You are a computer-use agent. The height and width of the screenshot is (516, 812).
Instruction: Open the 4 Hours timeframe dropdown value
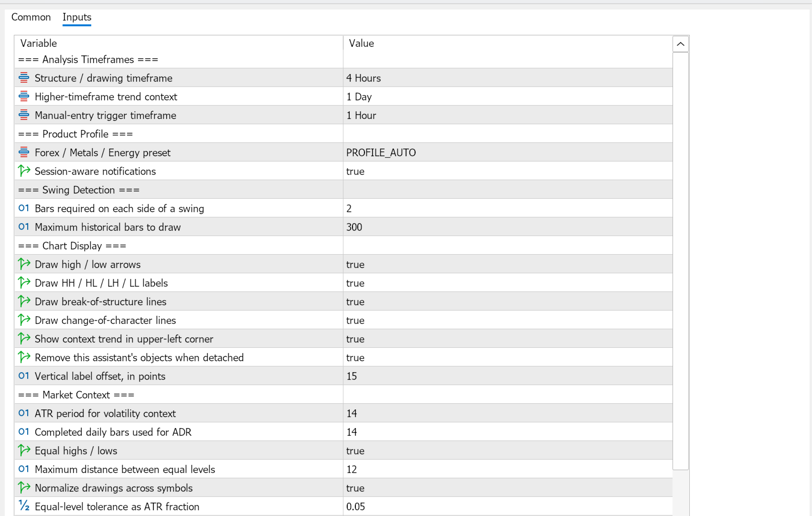[x=507, y=78]
